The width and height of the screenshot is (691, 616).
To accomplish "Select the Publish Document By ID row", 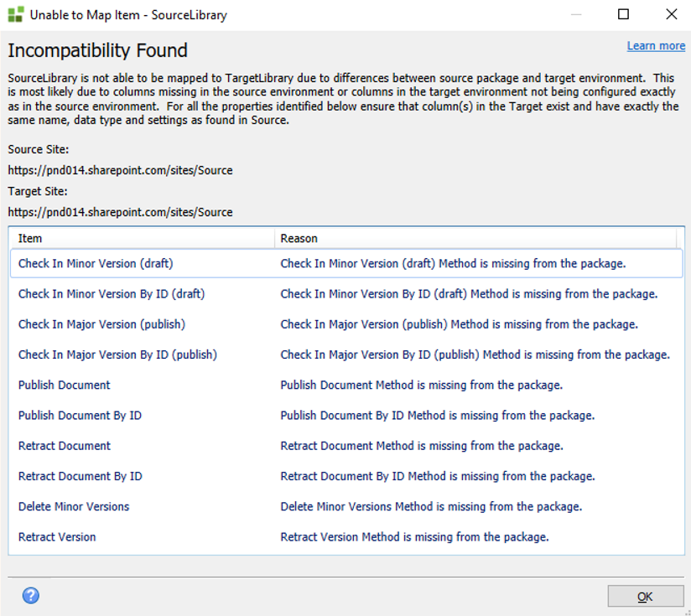I will pos(80,416).
